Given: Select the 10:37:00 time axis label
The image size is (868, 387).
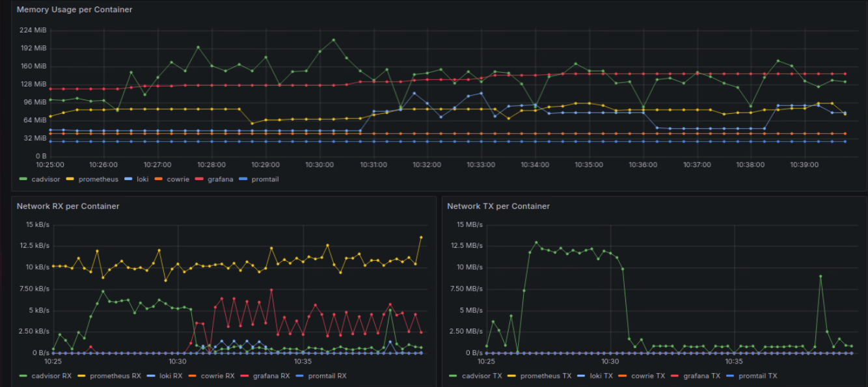Looking at the screenshot, I should [697, 165].
